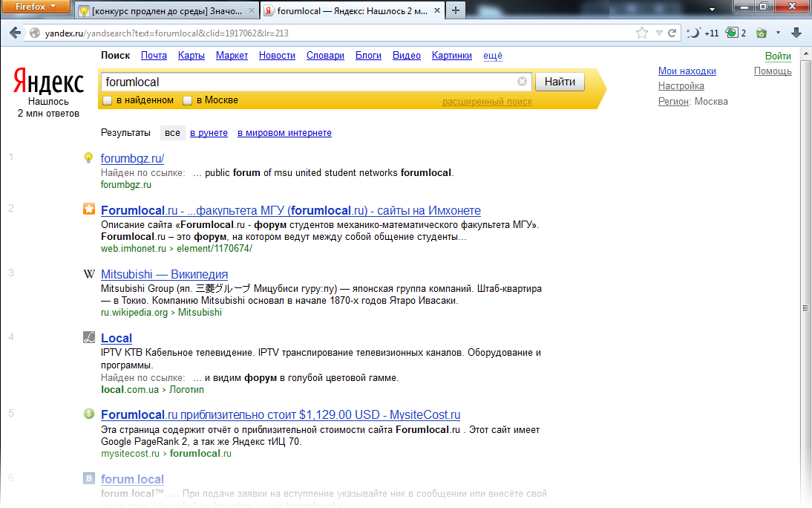Open the Словари service link
The width and height of the screenshot is (812, 508).
pos(325,56)
